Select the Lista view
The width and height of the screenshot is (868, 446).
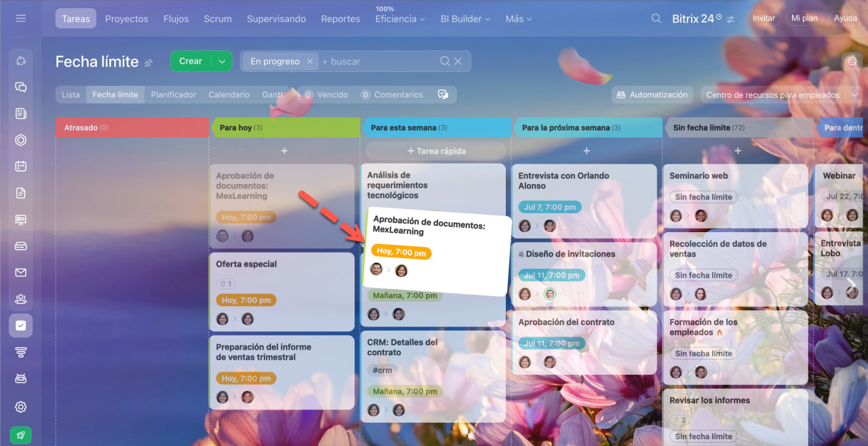pos(71,95)
